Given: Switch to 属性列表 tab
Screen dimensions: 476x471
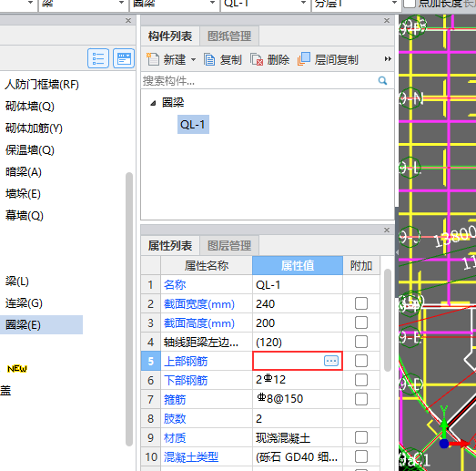Looking at the screenshot, I should coord(170,246).
